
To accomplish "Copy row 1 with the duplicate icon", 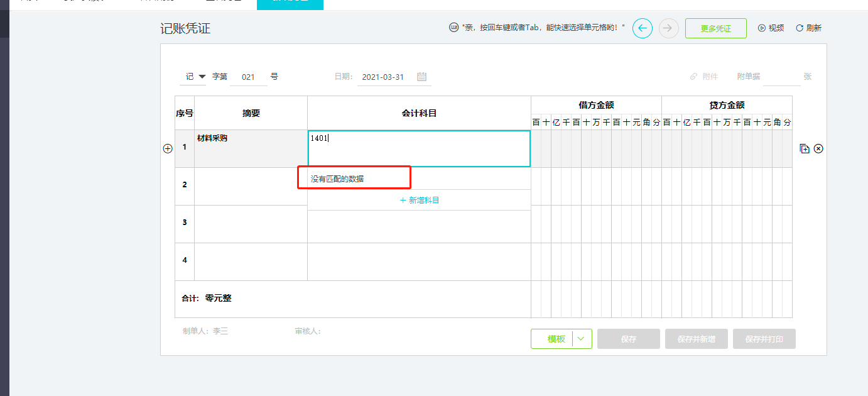I will [805, 148].
